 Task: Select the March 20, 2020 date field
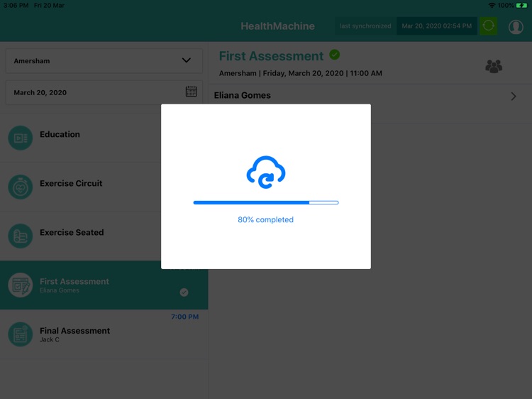(x=104, y=92)
